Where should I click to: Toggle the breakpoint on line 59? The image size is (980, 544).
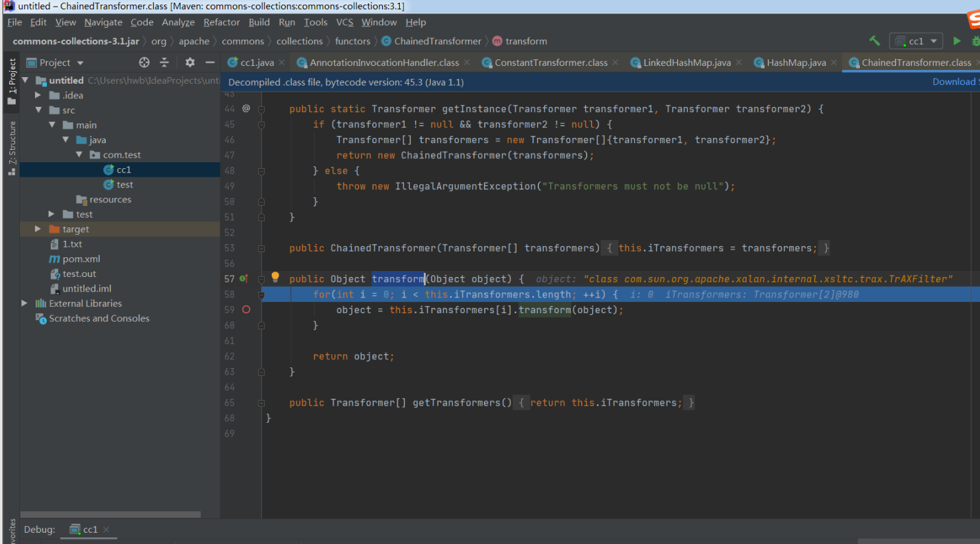[246, 309]
